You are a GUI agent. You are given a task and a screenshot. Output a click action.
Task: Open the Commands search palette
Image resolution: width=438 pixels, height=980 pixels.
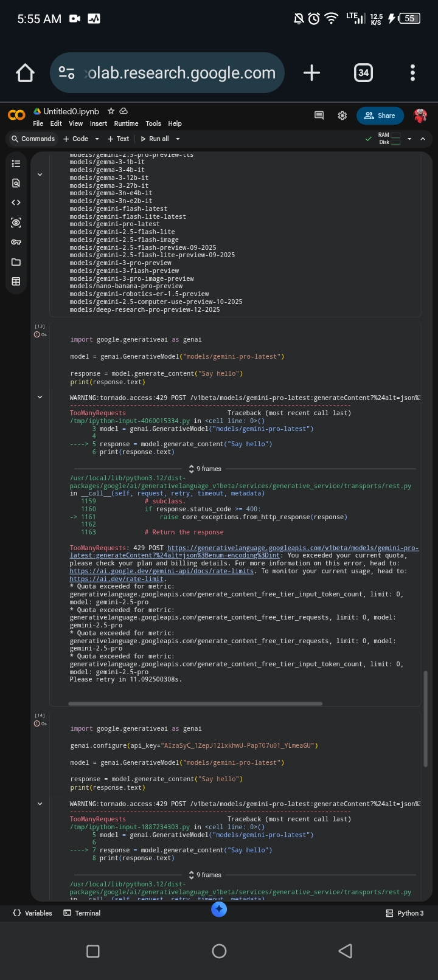click(x=33, y=139)
